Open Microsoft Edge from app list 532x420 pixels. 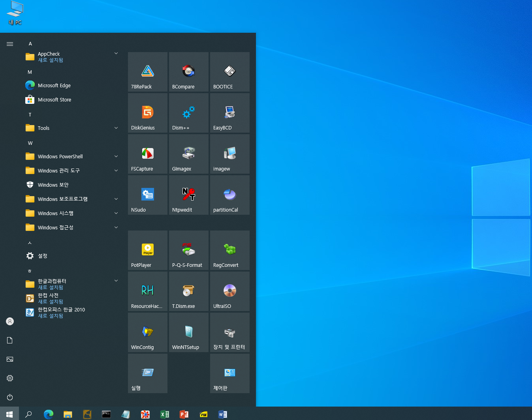pos(72,85)
